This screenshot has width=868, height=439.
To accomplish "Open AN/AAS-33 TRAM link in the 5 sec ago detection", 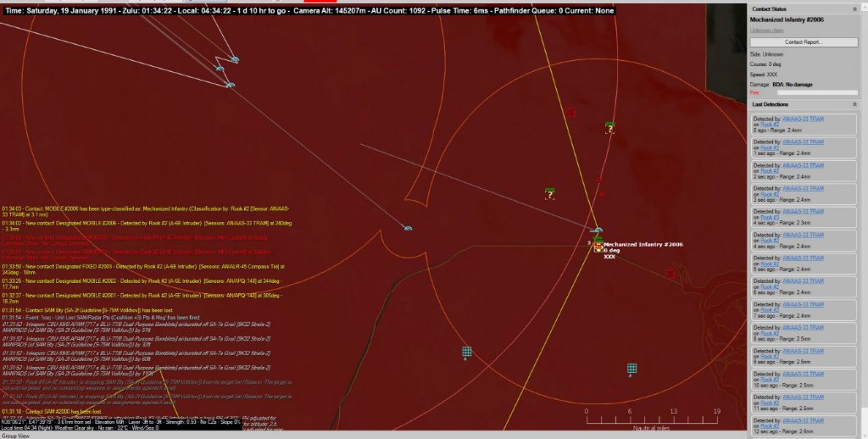I will tap(804, 258).
